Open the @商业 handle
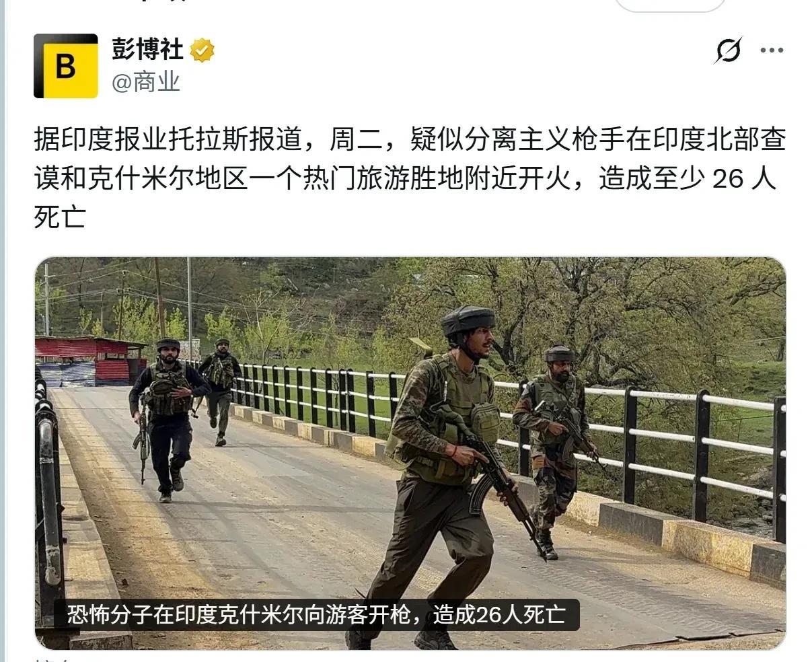This screenshot has width=812, height=662. click(x=146, y=82)
